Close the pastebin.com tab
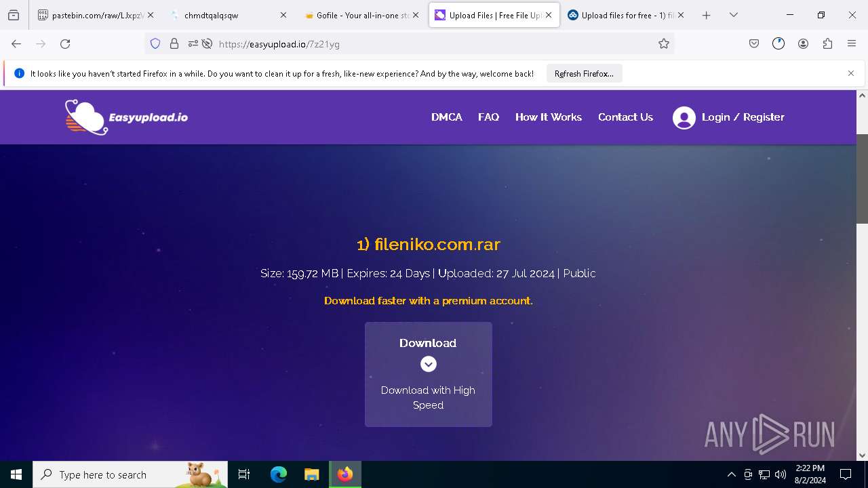This screenshot has height=488, width=868. (151, 15)
